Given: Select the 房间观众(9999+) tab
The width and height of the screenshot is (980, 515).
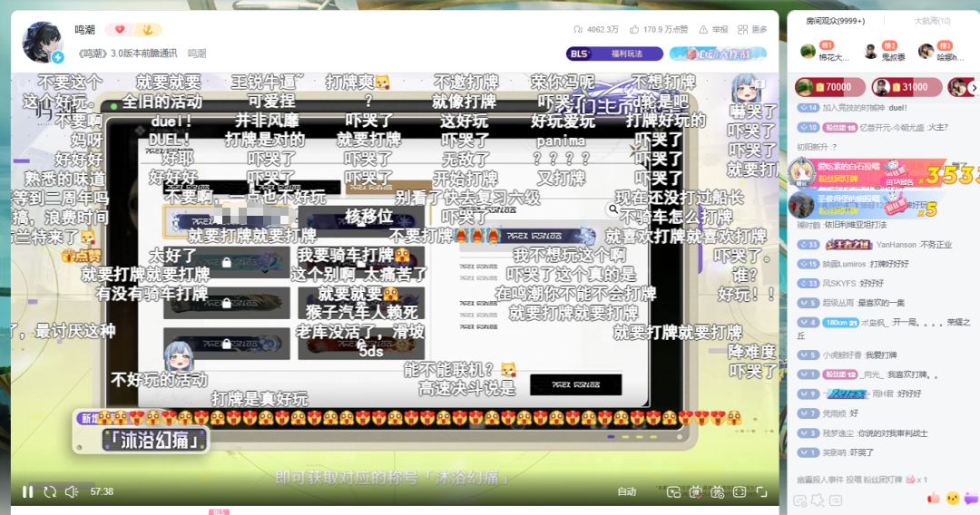Looking at the screenshot, I should coord(835,21).
